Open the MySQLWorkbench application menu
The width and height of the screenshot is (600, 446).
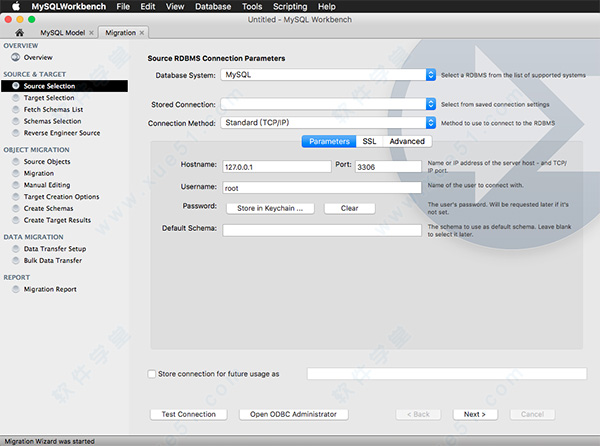coord(68,7)
